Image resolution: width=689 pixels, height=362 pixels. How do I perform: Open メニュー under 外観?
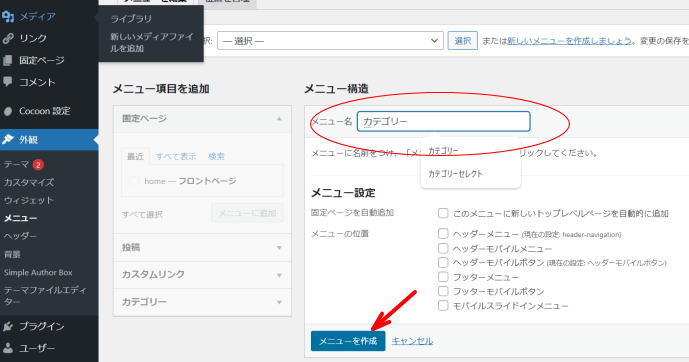[x=20, y=218]
